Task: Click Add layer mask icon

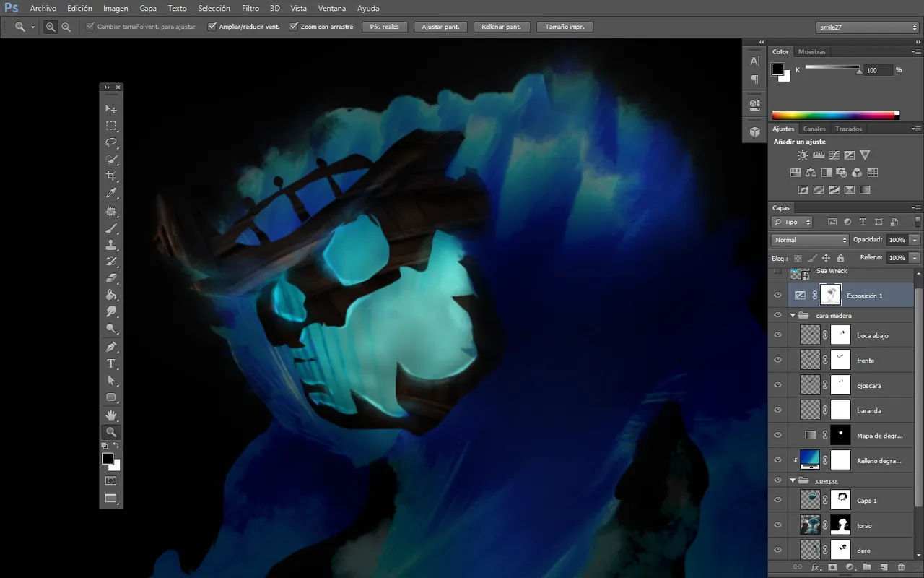Action: pos(832,567)
